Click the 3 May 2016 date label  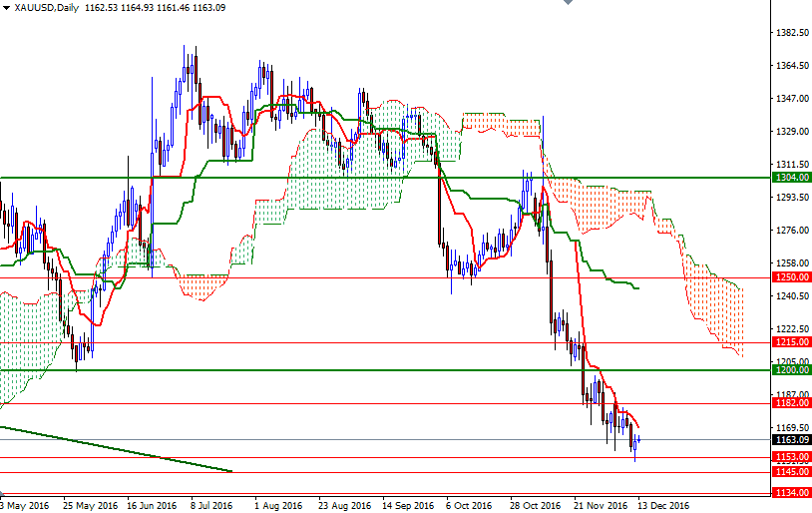25,505
